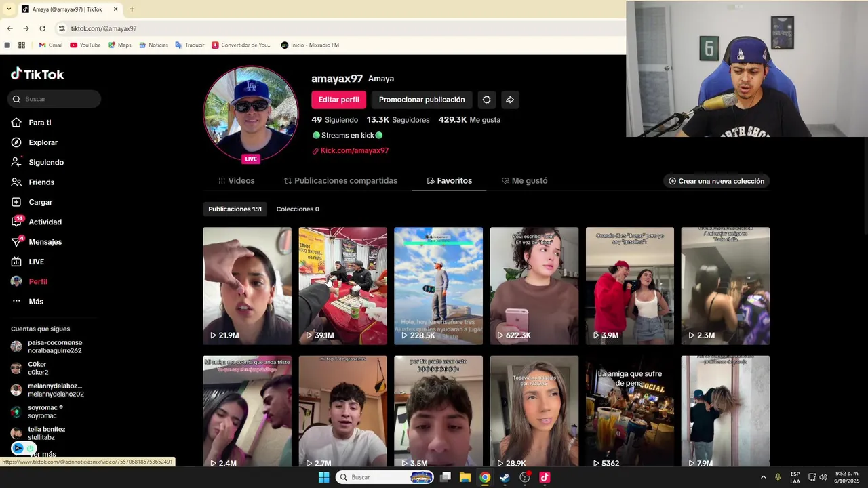Select the Colecciones 0 filter
The width and height of the screenshot is (868, 488).
pos(298,209)
